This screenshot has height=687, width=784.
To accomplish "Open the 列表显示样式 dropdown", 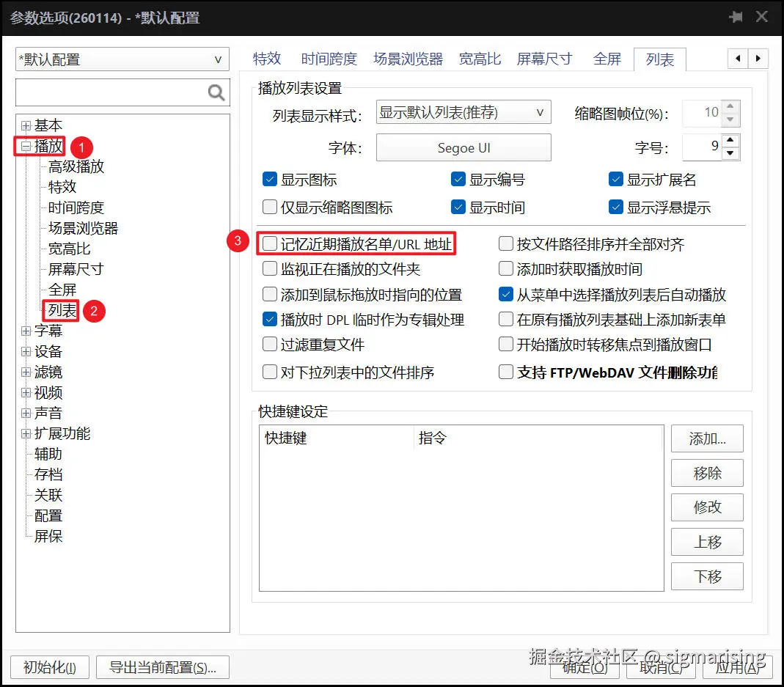I will coord(463,111).
